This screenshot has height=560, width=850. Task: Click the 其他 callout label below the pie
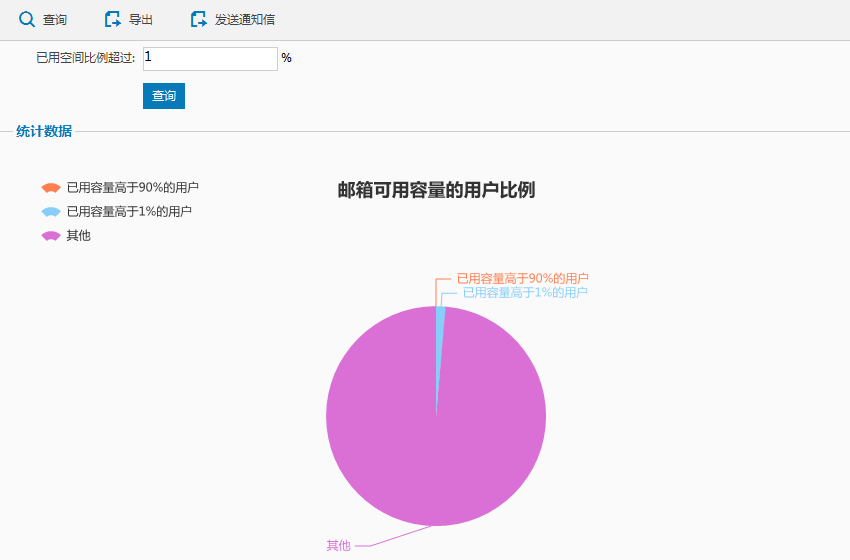(x=338, y=546)
